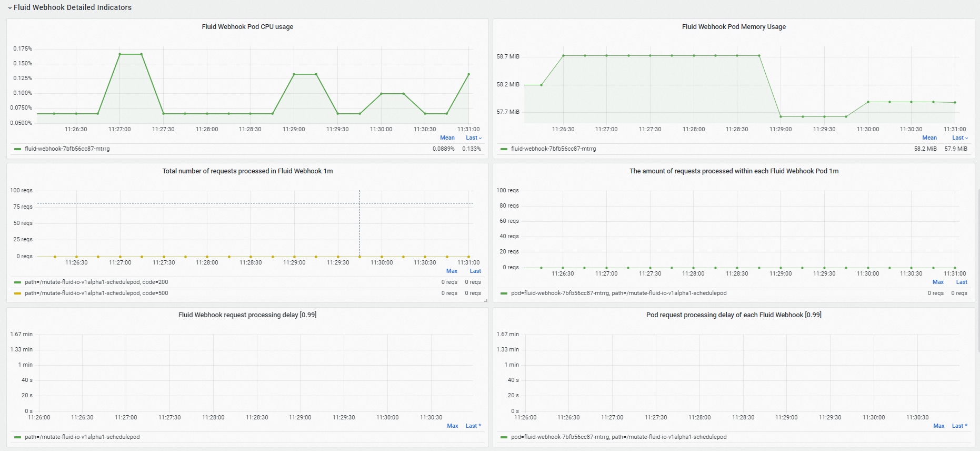Sort the per-pod processing delay legend by Last
Viewport: 980px width, 451px height.
click(959, 426)
